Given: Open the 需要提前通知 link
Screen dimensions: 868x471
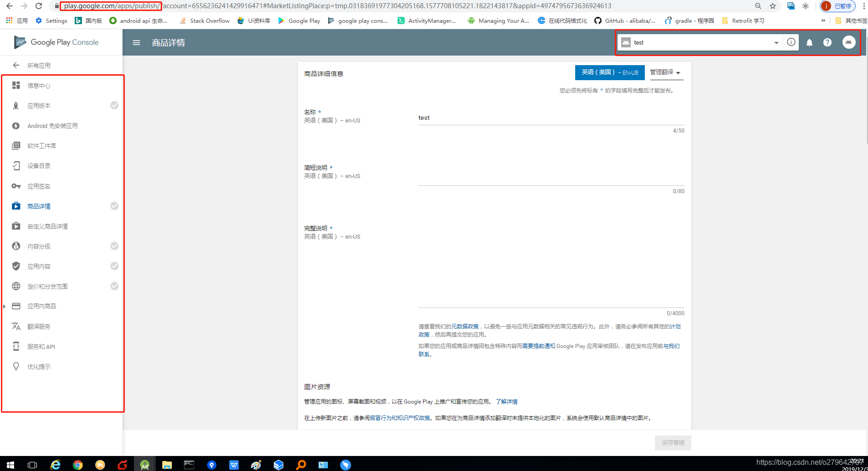Looking at the screenshot, I should [x=539, y=346].
